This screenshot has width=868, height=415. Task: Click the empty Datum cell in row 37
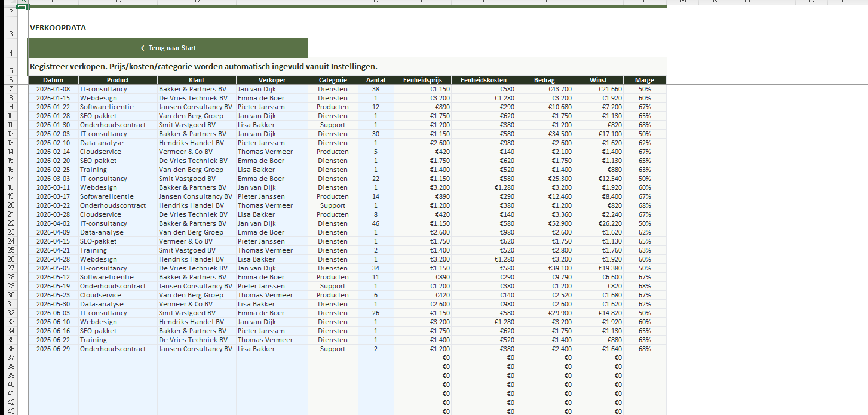point(54,358)
